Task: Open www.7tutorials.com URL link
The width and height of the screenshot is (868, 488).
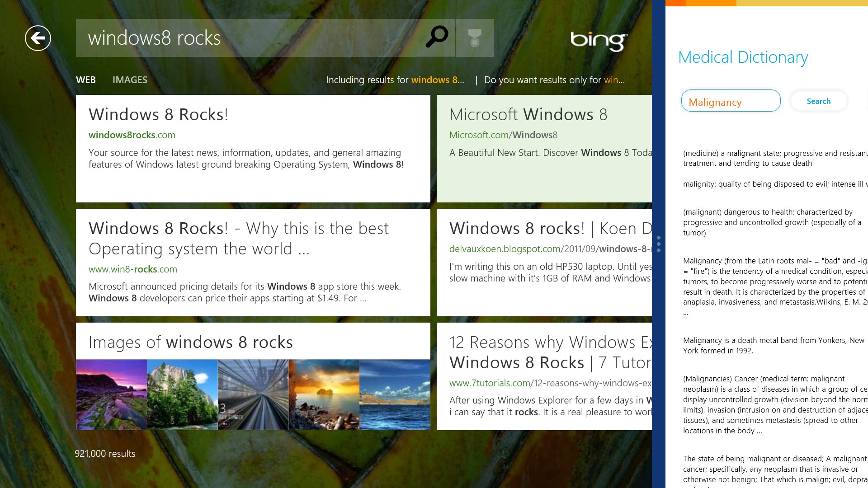Action: [x=551, y=383]
